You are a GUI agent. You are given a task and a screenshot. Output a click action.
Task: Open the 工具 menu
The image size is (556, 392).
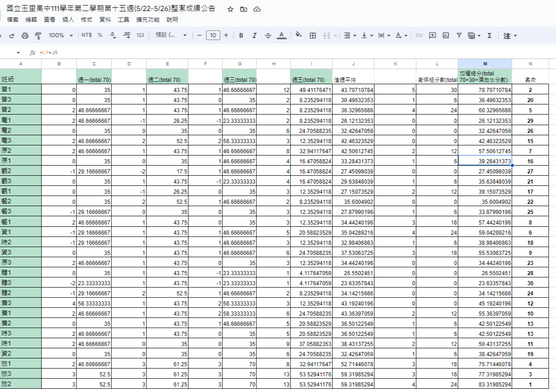124,20
